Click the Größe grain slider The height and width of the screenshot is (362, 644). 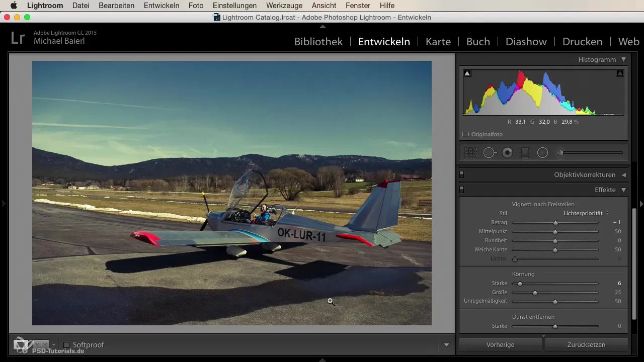(x=555, y=293)
